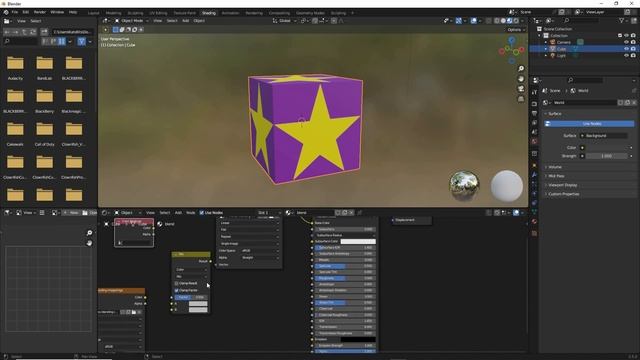Adjust the Roughness slider on Principled BSDF

[x=345, y=278]
